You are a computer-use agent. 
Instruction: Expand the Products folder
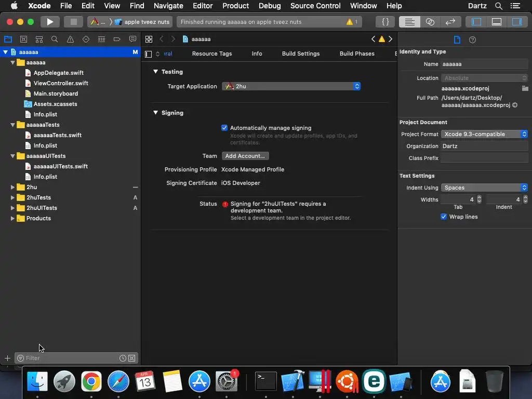[12, 219]
